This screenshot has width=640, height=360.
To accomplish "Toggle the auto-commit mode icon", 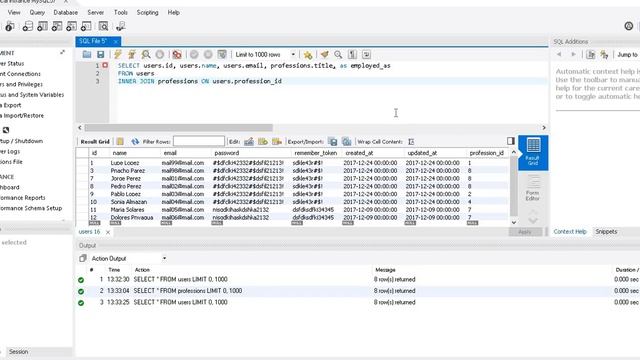I will coord(222,54).
